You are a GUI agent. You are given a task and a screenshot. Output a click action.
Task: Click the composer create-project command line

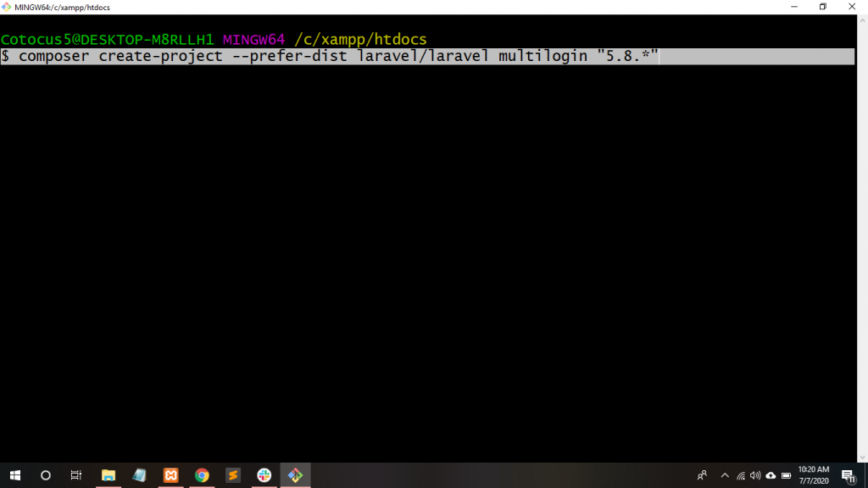[427, 57]
